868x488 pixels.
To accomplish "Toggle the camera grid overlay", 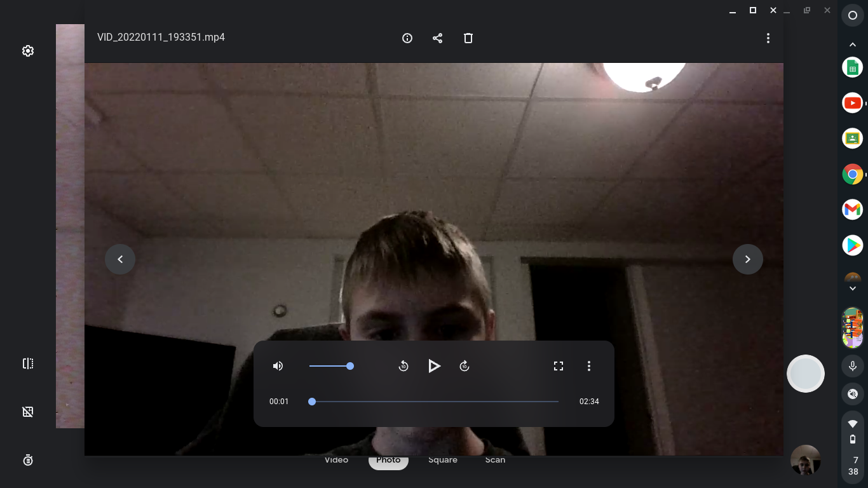I will (x=28, y=412).
